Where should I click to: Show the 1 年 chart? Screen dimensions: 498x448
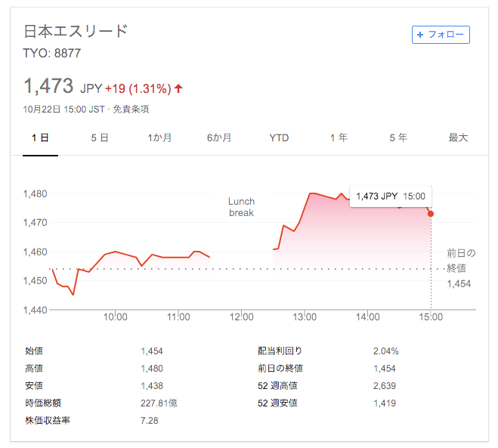pyautogui.click(x=339, y=137)
